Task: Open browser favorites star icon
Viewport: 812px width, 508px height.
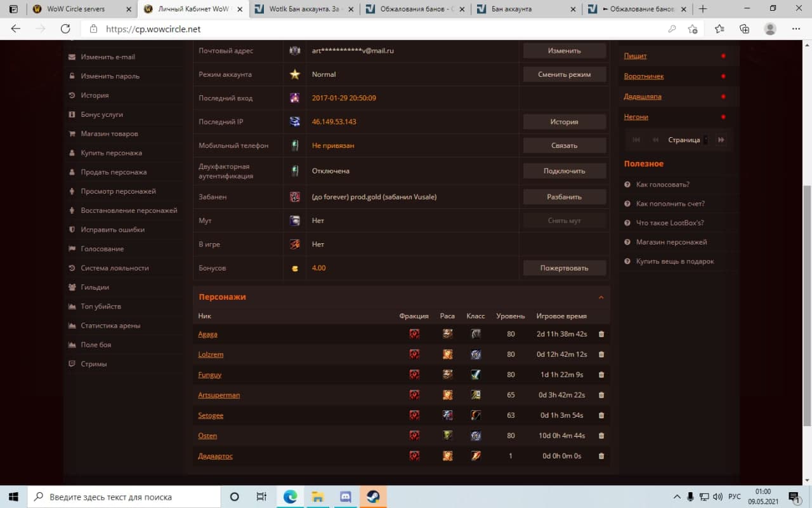Action: point(719,29)
